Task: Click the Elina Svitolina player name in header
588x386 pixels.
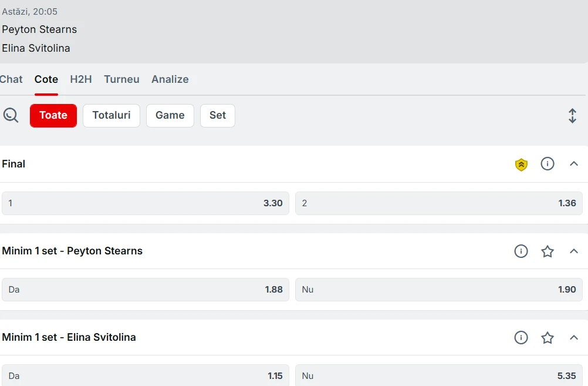Action: click(x=36, y=48)
